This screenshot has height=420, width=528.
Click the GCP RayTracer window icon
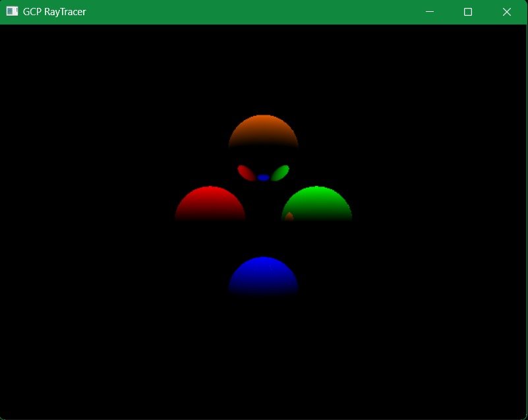12,11
